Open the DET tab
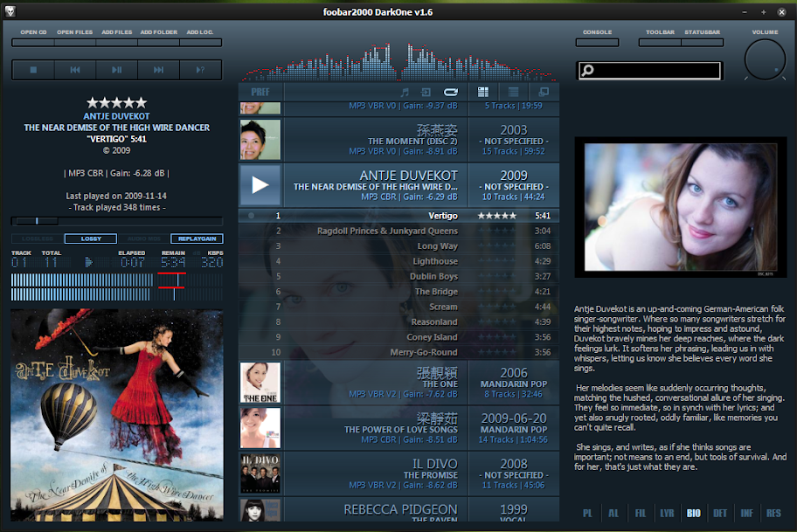This screenshot has height=532, width=797. pos(720,513)
